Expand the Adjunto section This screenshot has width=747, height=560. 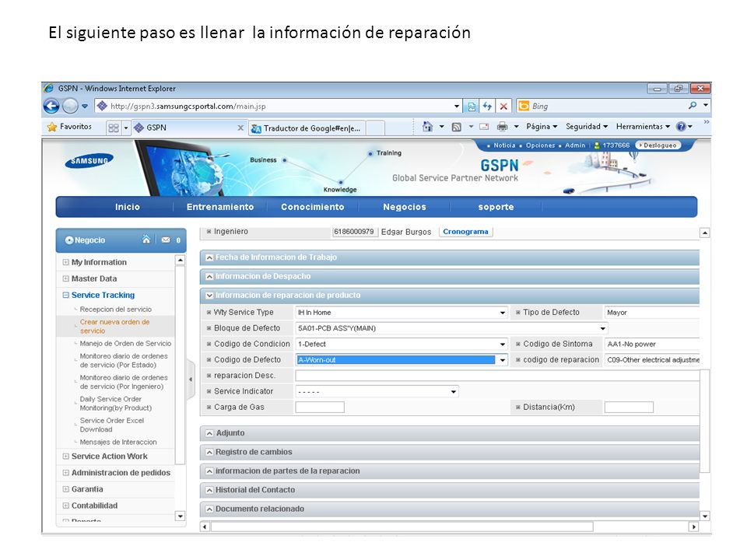pos(209,433)
